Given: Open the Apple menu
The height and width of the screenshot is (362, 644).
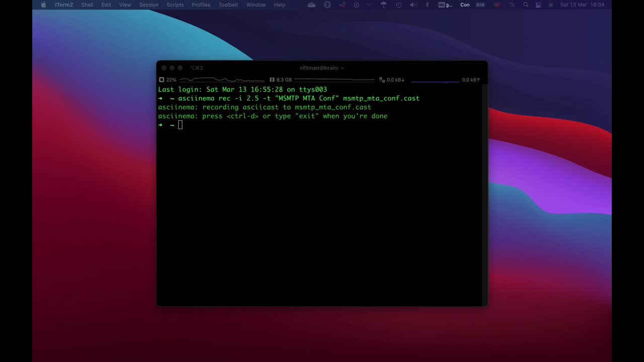Looking at the screenshot, I should click(x=43, y=5).
